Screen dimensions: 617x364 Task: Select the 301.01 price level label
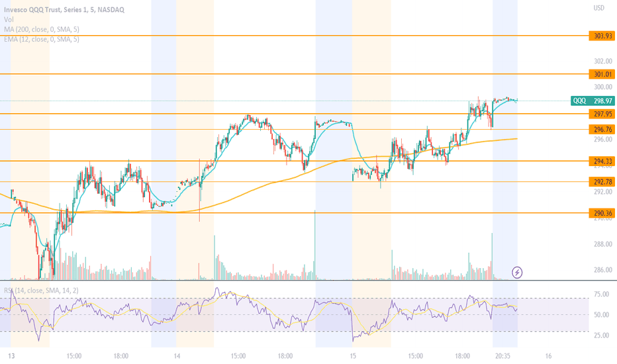[602, 74]
